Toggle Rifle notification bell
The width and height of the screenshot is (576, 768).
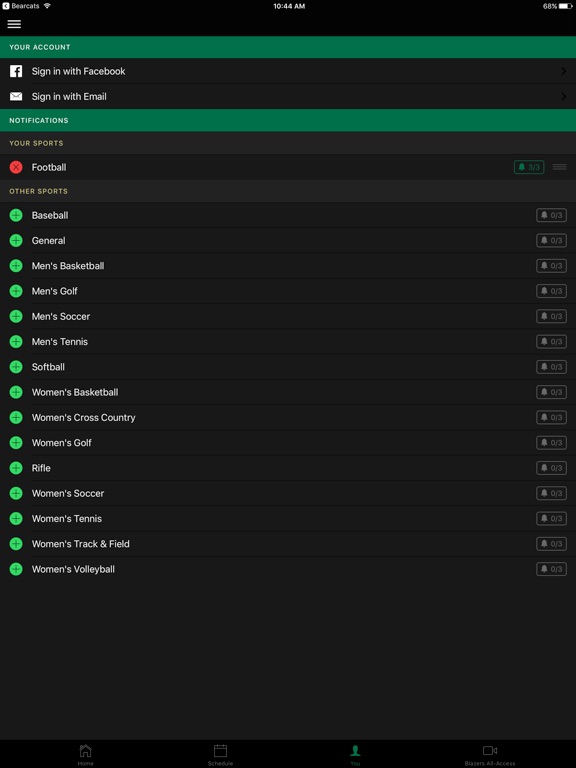552,468
